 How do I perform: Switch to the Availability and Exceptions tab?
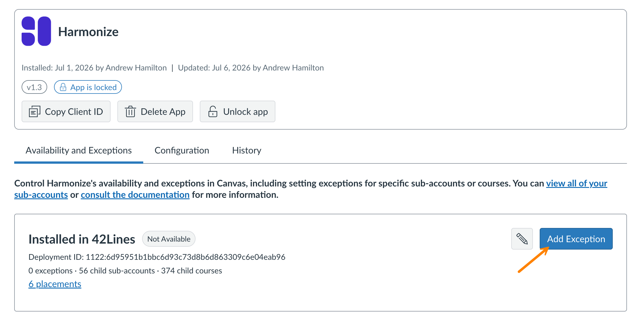pos(79,150)
